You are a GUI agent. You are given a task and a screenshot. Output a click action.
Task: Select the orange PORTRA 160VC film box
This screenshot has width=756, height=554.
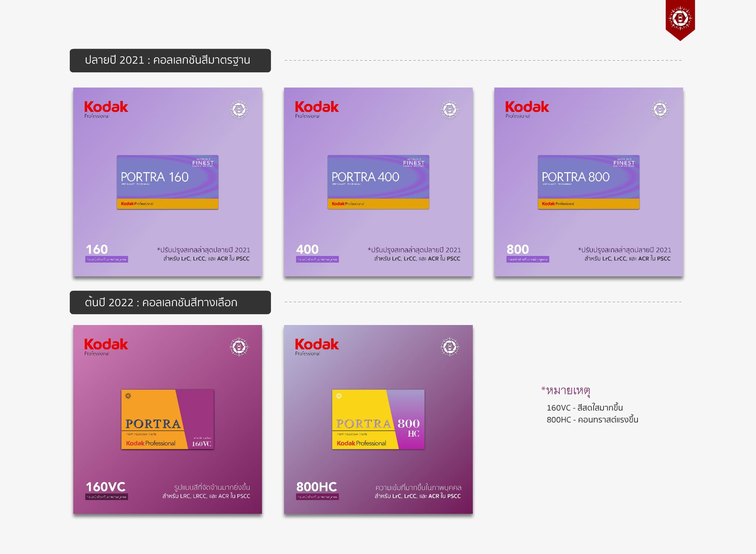click(x=168, y=419)
